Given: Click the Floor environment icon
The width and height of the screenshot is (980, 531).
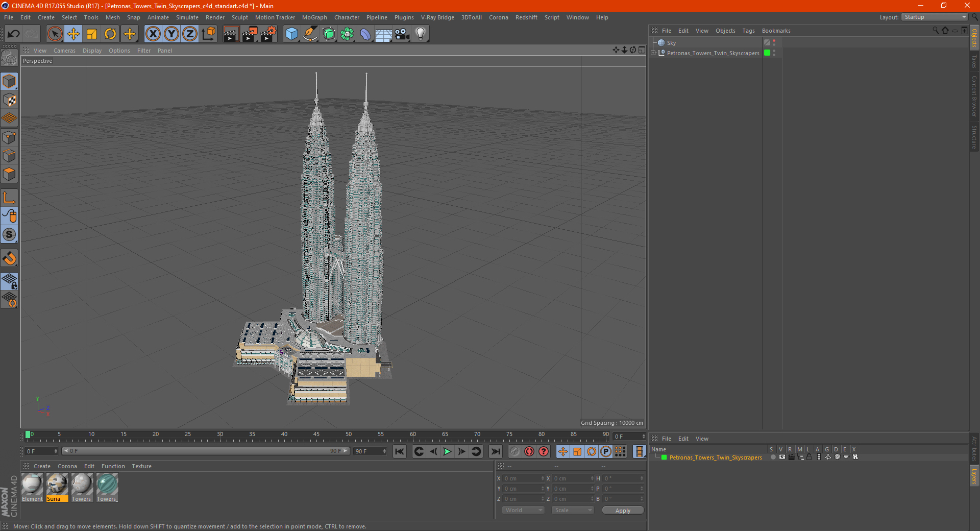Looking at the screenshot, I should pyautogui.click(x=383, y=34).
